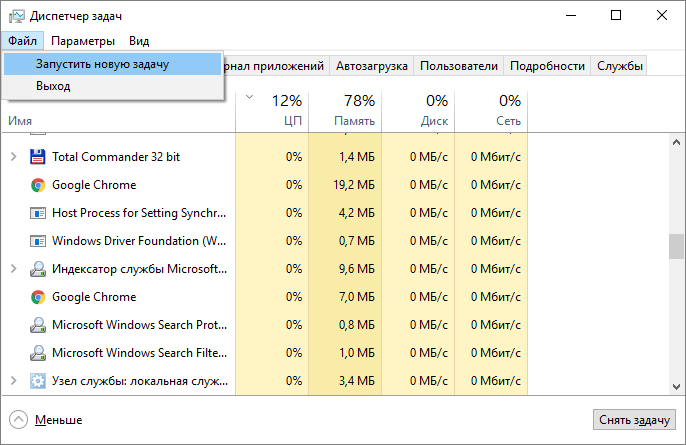This screenshot has height=445, width=686.
Task: Click the local service host gear icon
Action: [x=38, y=381]
